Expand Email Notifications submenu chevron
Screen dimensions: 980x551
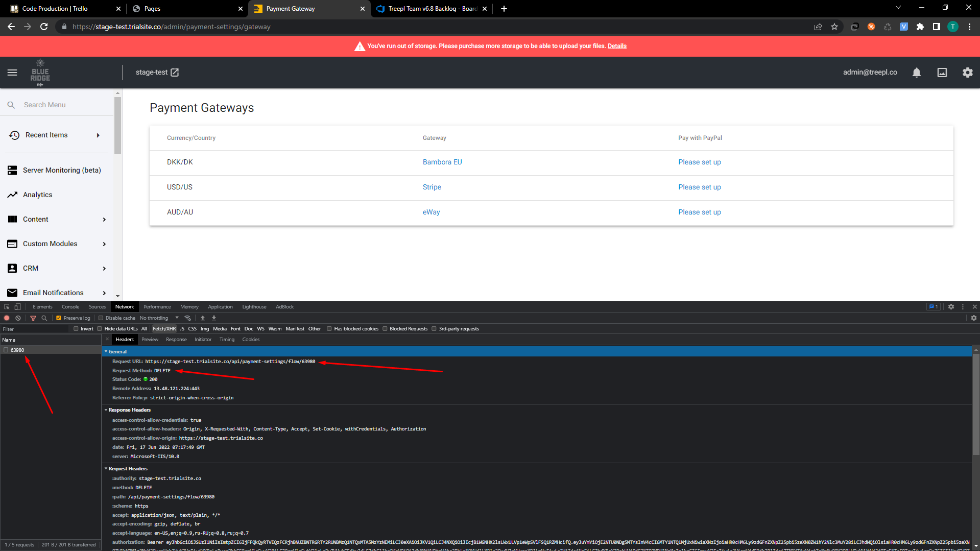[x=104, y=293]
